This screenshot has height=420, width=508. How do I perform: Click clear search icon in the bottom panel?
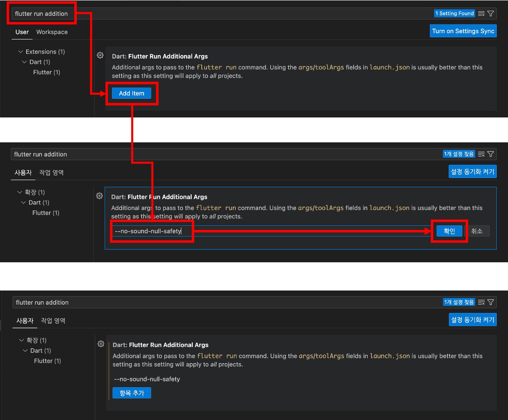481,303
